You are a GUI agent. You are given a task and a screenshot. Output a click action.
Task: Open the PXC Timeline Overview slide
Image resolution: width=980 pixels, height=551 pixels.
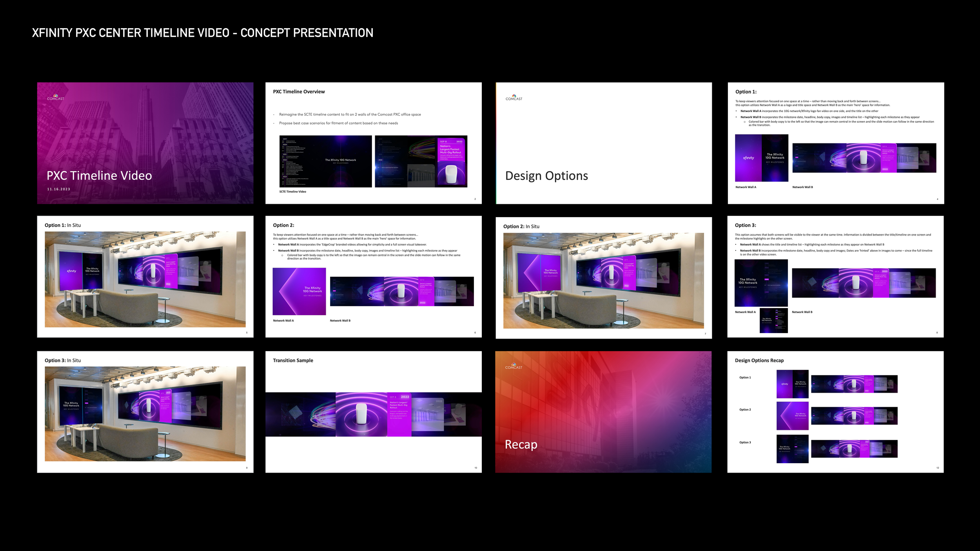374,143
